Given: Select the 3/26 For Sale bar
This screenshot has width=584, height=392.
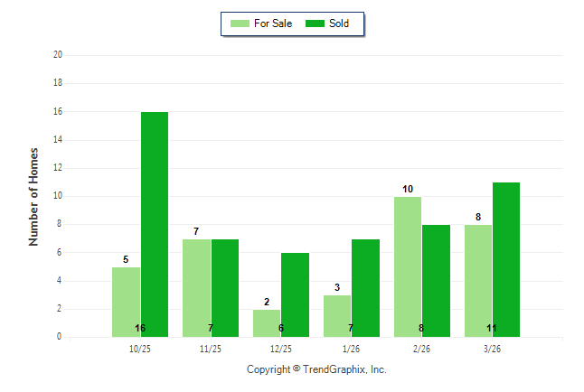Looking at the screenshot, I should tap(478, 281).
